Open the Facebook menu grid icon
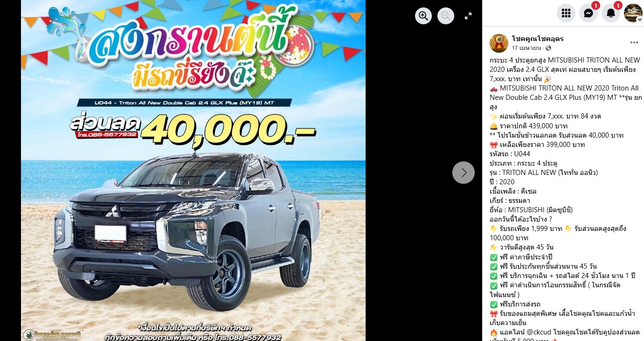Screen dimensions: 644x341 tap(566, 13)
